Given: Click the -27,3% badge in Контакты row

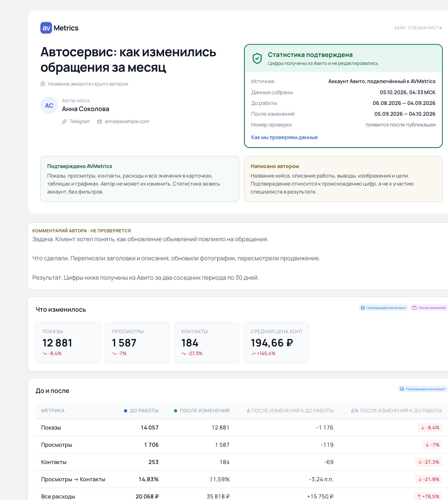Looking at the screenshot, I should point(429,462).
